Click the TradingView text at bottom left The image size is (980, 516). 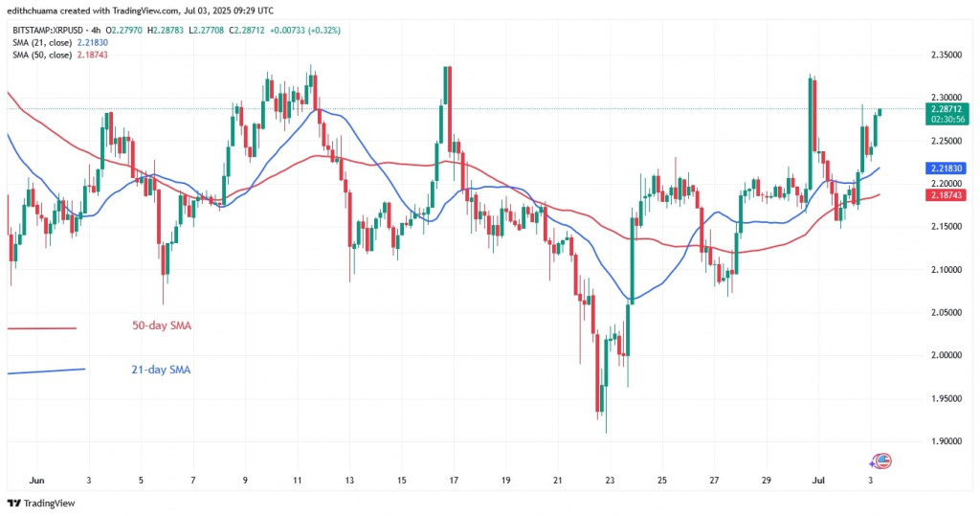click(49, 503)
